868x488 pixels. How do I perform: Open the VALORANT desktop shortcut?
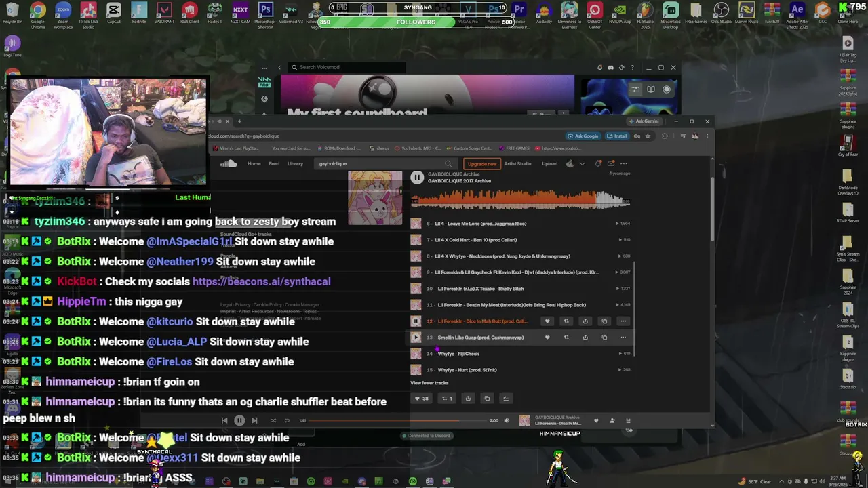pyautogui.click(x=164, y=15)
